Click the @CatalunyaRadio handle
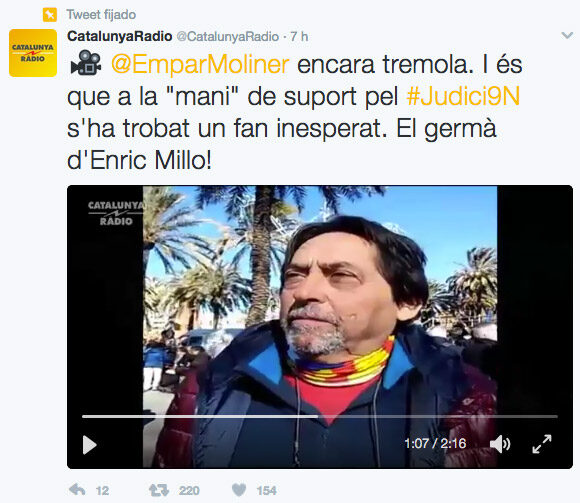The width and height of the screenshot is (580, 503). point(227,37)
